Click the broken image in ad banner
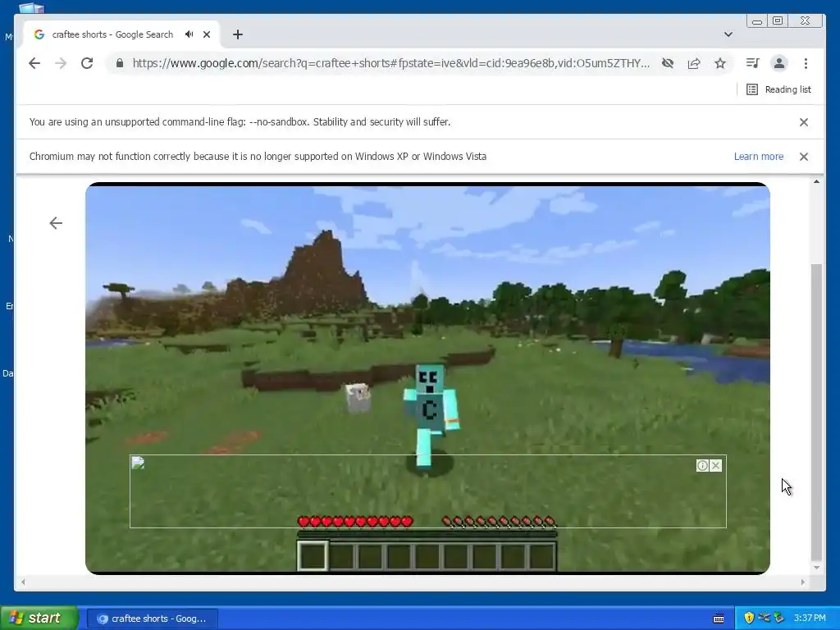 pos(138,463)
